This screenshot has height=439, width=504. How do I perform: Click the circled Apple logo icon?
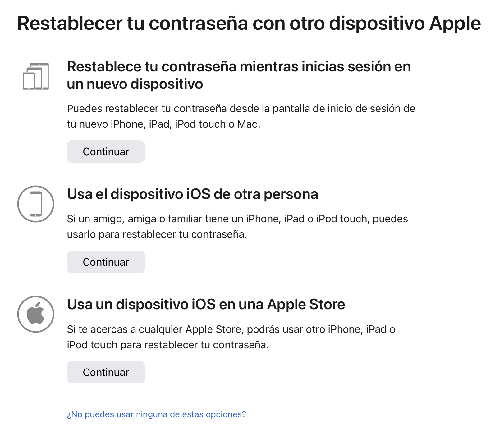(36, 314)
